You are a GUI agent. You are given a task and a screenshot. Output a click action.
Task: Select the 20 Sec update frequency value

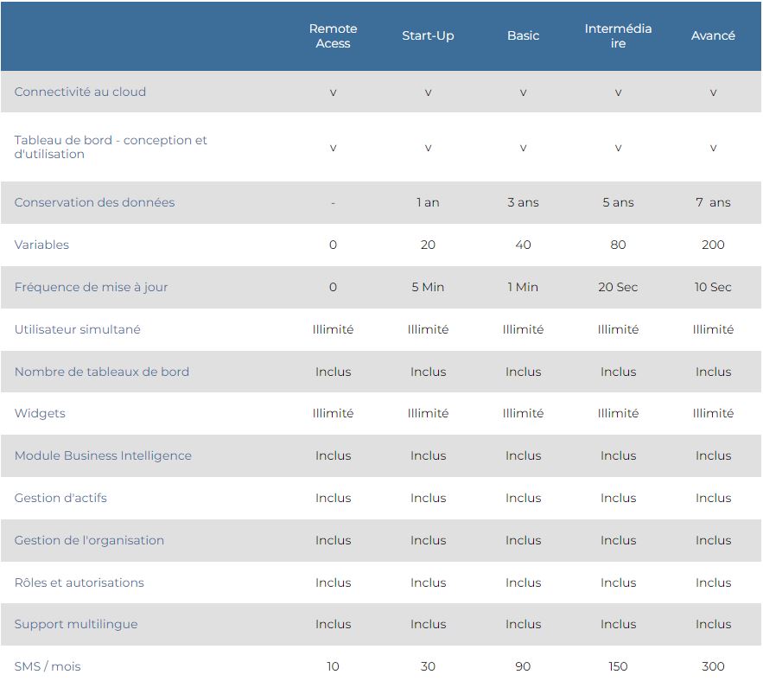click(x=618, y=287)
